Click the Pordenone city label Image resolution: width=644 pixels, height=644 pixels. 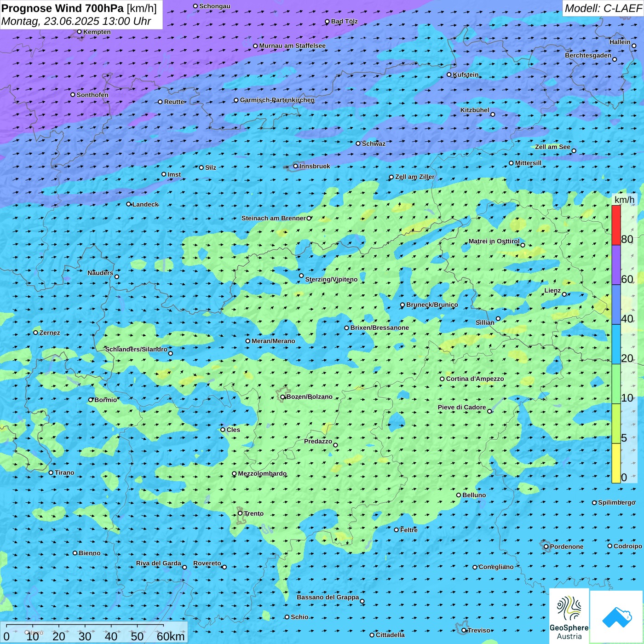pyautogui.click(x=566, y=546)
